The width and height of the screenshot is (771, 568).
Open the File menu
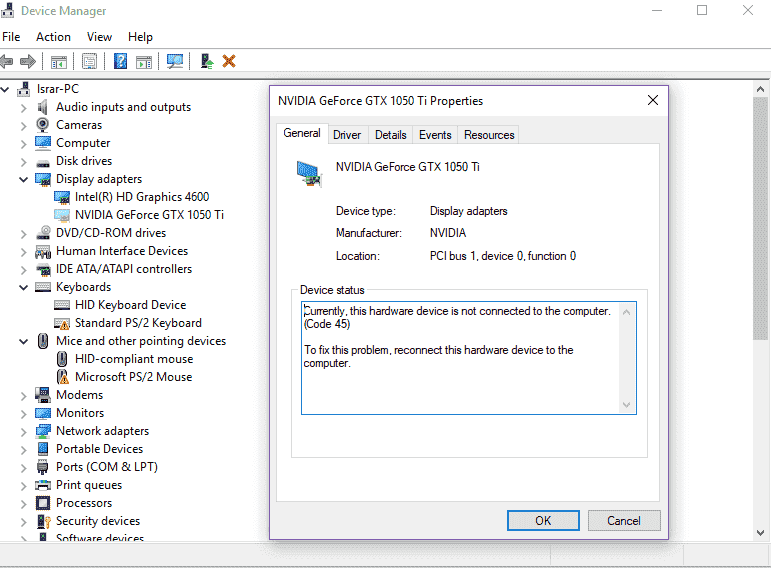pos(11,37)
